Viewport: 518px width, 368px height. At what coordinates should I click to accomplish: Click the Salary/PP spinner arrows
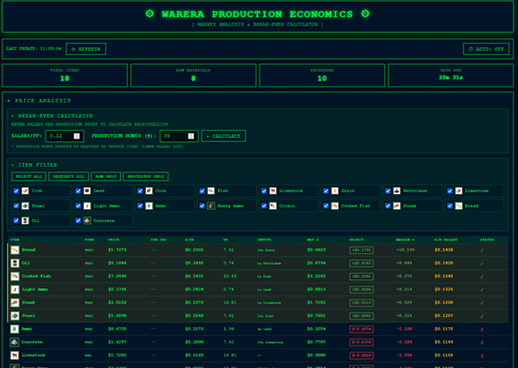(77, 136)
